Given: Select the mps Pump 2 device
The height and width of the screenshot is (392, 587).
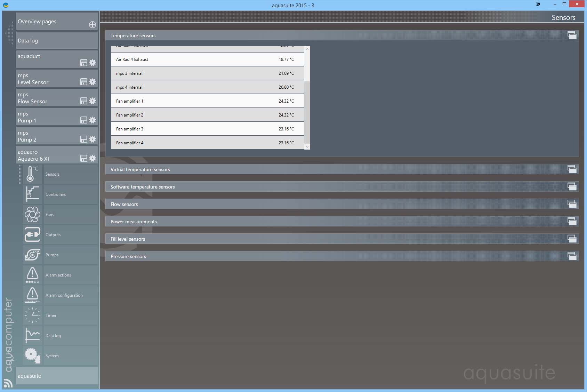Looking at the screenshot, I should 57,136.
